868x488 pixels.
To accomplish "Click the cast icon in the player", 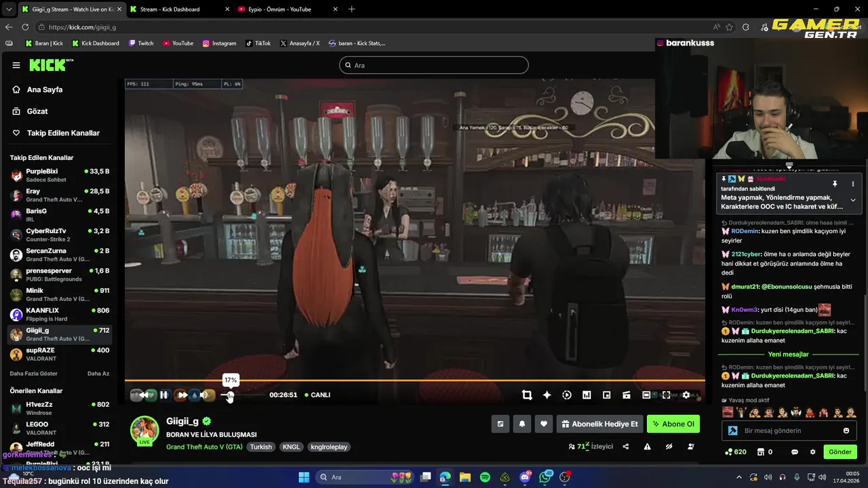I will click(627, 395).
